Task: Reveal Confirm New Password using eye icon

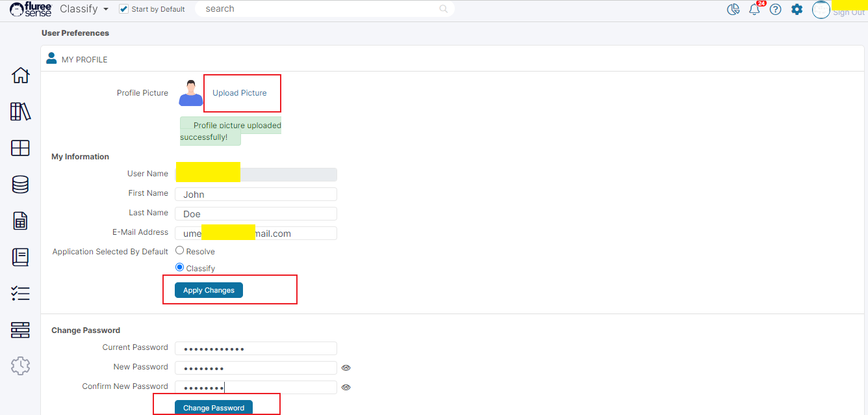Action: click(346, 387)
